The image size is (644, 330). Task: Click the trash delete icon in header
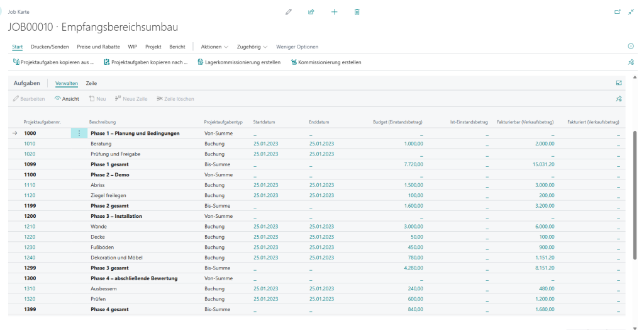click(x=357, y=12)
